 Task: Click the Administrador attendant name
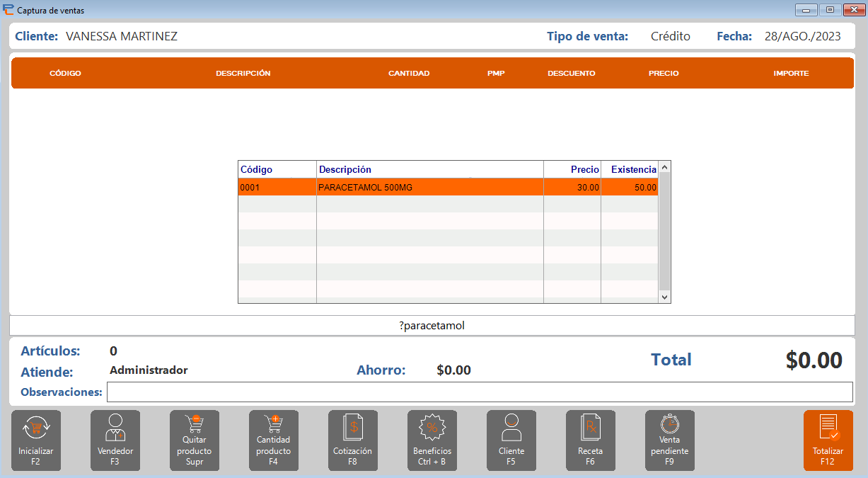coord(149,370)
